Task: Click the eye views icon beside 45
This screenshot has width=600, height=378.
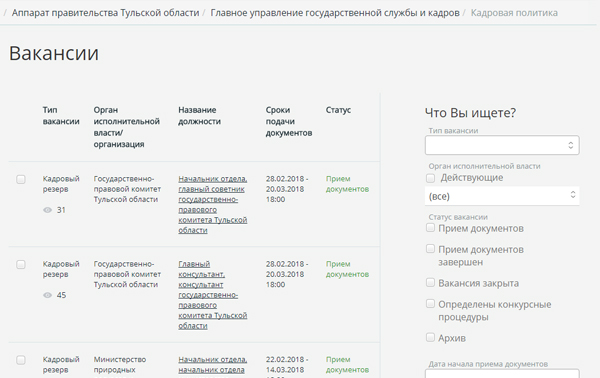Action: [47, 295]
